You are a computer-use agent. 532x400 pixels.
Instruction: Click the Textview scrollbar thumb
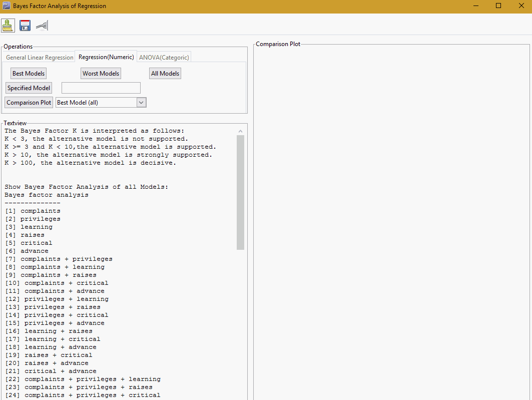click(x=241, y=192)
